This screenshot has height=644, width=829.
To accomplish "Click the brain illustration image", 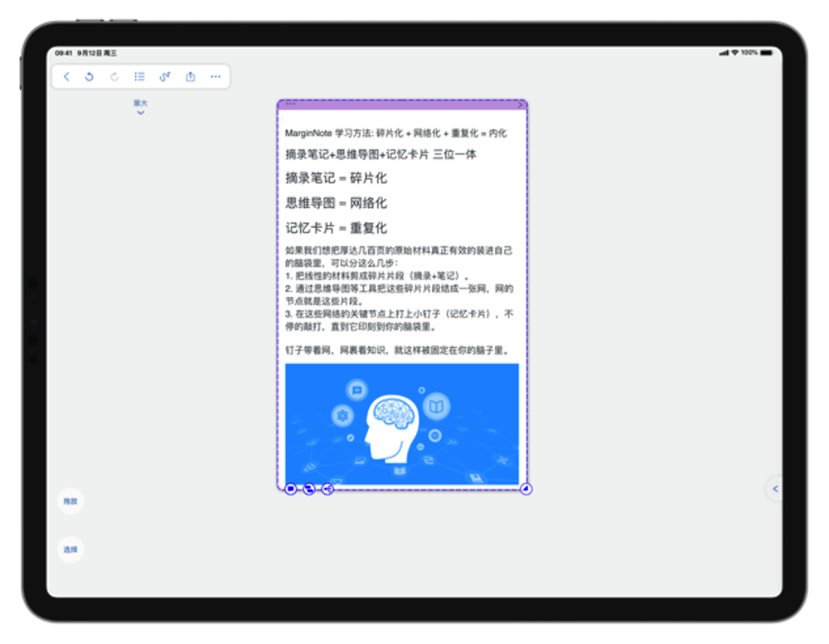I will click(402, 424).
